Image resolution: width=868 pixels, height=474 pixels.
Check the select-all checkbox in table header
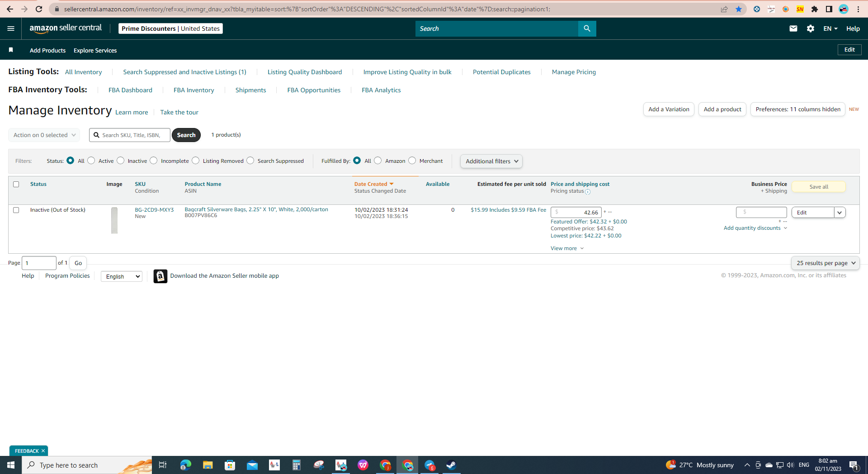(x=16, y=185)
